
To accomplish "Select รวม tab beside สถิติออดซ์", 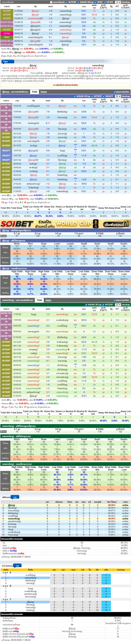I will pyautogui.click(x=15, y=497).
